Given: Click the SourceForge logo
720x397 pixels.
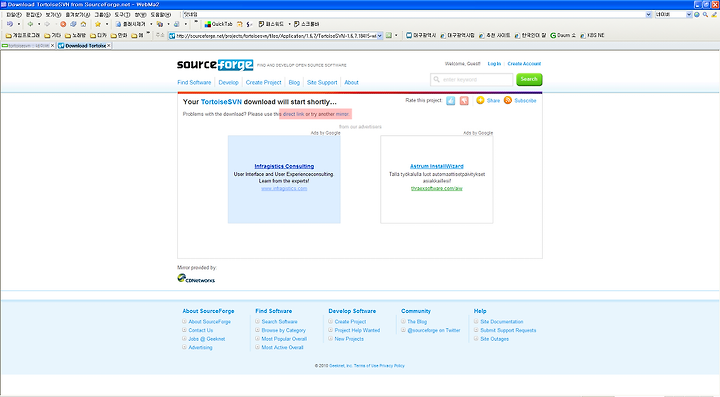Looking at the screenshot, I should click(x=215, y=65).
